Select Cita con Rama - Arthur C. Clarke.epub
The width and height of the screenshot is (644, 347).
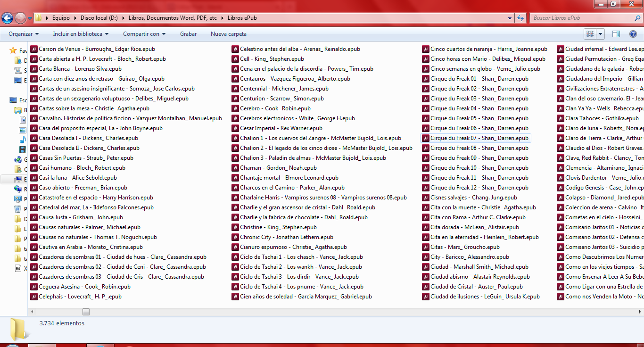[474, 217]
